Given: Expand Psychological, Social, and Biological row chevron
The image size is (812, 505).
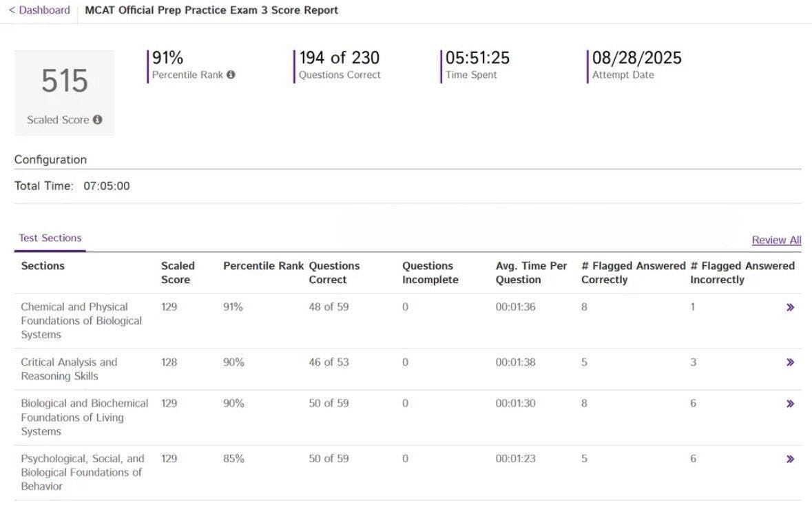Looking at the screenshot, I should 790,459.
